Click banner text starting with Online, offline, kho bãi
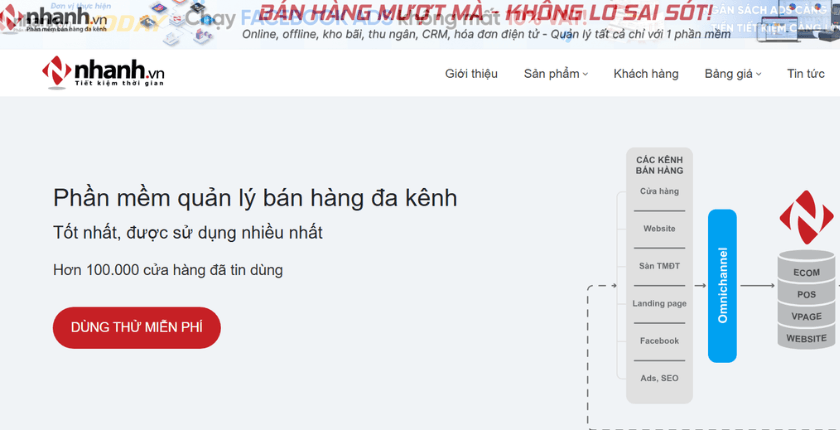Screen dimensions: 840x430 (486, 34)
